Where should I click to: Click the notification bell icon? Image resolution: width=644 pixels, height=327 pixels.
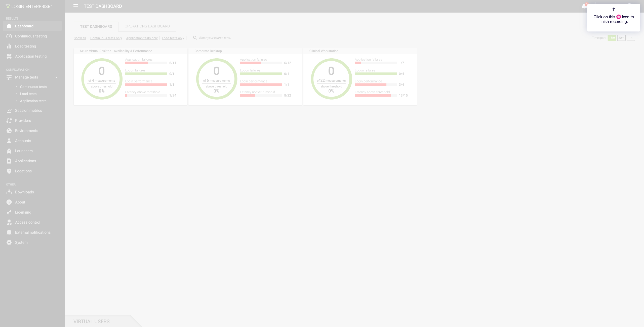pyautogui.click(x=584, y=7)
